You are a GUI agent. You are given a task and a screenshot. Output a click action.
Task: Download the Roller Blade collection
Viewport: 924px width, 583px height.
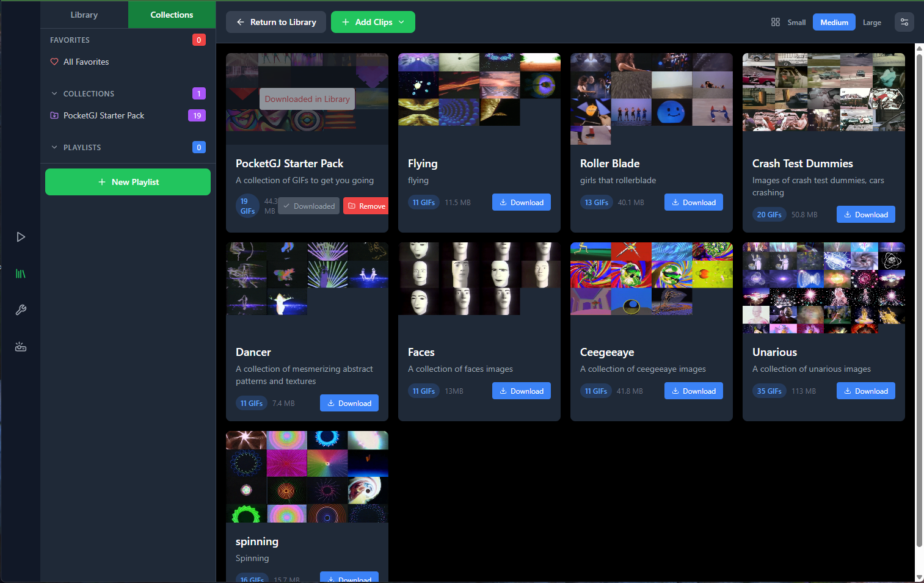(693, 202)
